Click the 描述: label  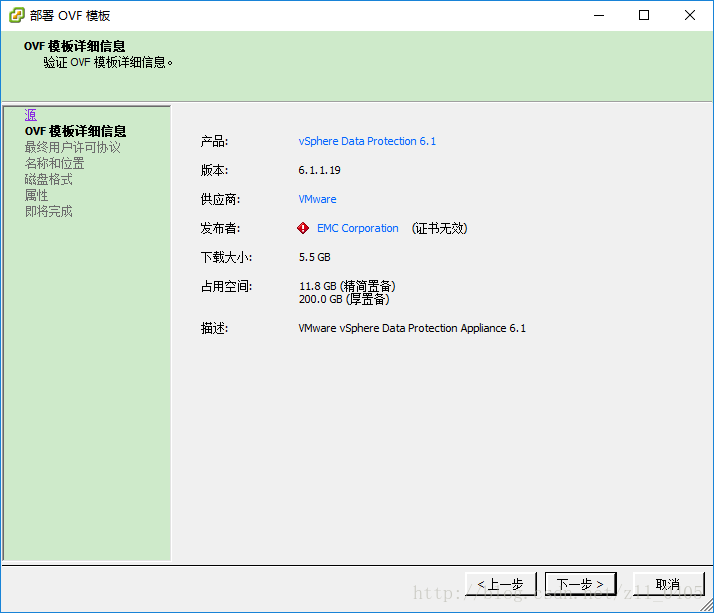pyautogui.click(x=214, y=328)
